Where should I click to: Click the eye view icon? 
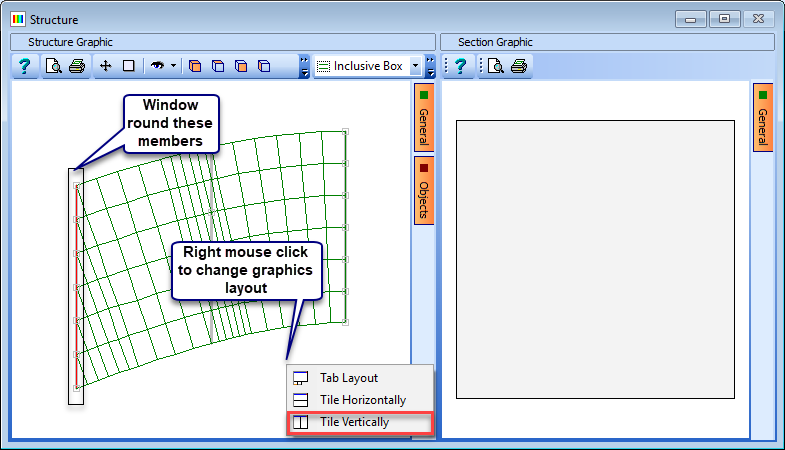click(x=158, y=66)
